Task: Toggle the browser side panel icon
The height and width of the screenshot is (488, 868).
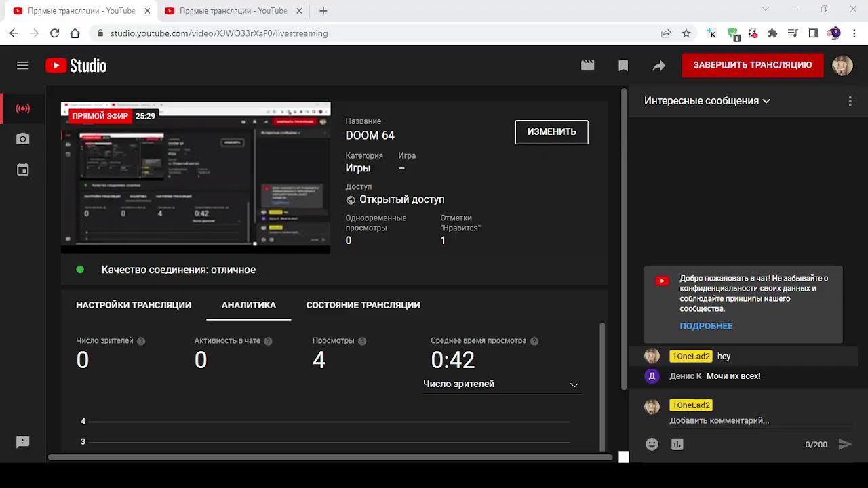Action: click(813, 33)
